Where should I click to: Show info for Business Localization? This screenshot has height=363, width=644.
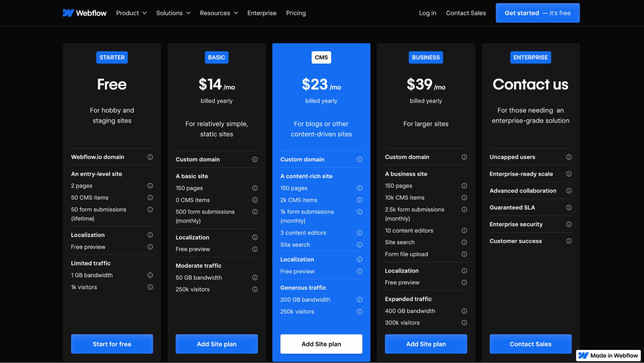(464, 271)
